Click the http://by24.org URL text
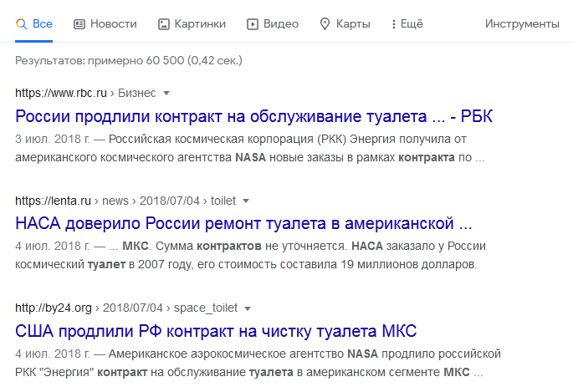This screenshot has width=573, height=392. pyautogui.click(x=54, y=308)
